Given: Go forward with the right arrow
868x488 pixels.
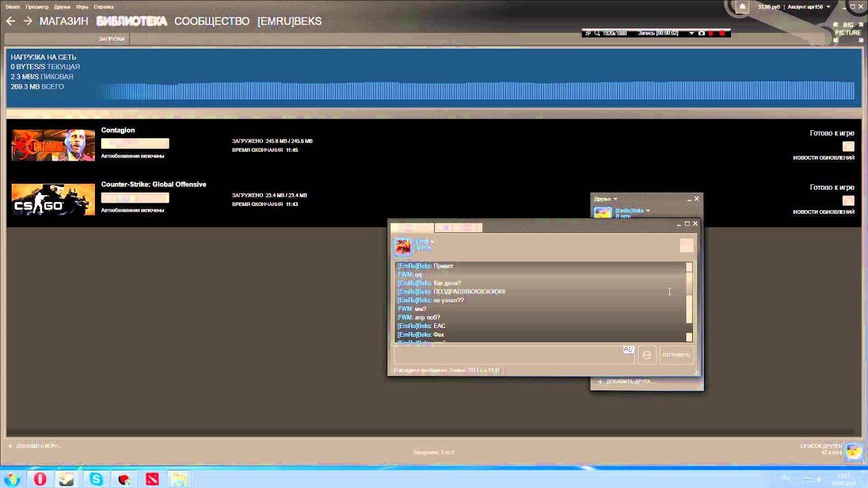Looking at the screenshot, I should [x=28, y=21].
